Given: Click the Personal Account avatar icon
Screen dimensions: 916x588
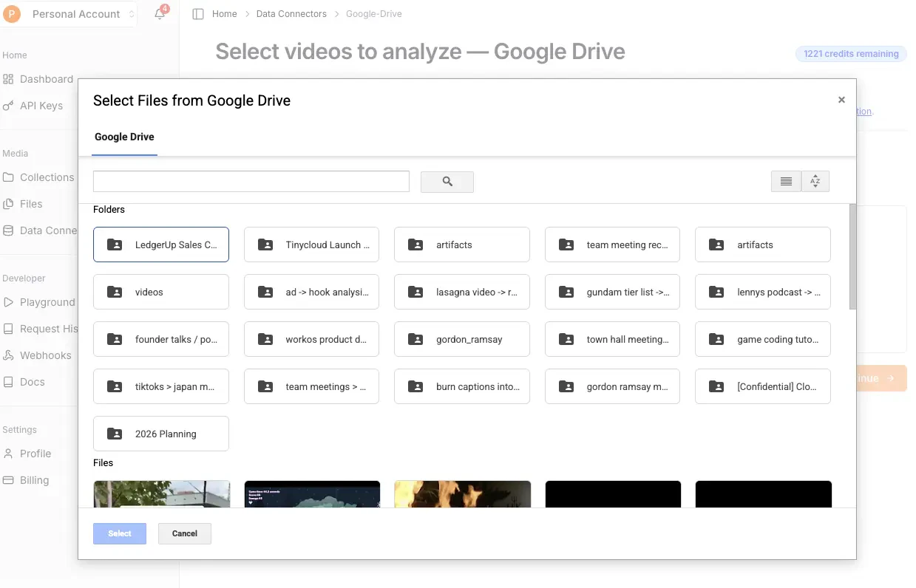Looking at the screenshot, I should [13, 14].
